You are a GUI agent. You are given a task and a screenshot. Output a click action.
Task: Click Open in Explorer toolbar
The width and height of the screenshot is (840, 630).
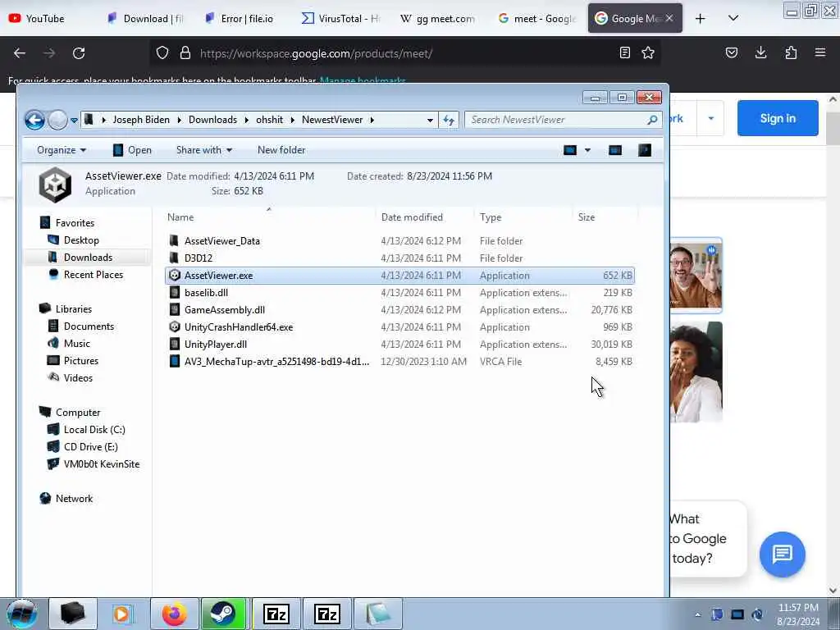pyautogui.click(x=132, y=150)
